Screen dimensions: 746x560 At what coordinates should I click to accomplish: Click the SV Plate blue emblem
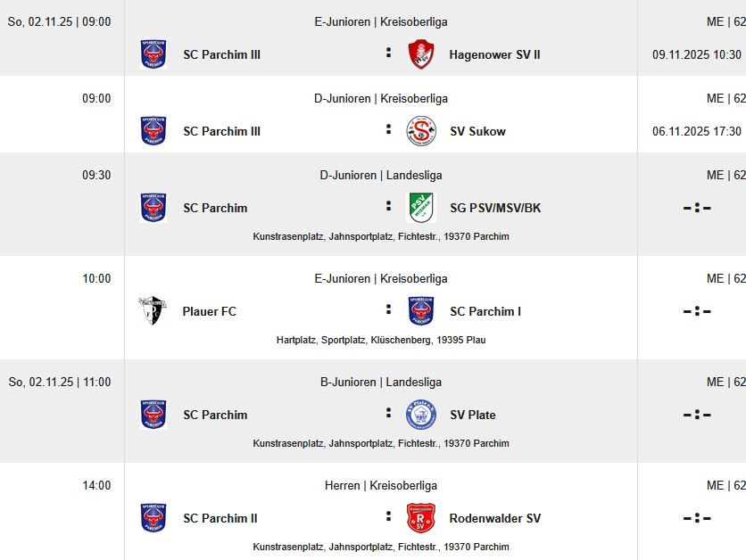pyautogui.click(x=421, y=415)
